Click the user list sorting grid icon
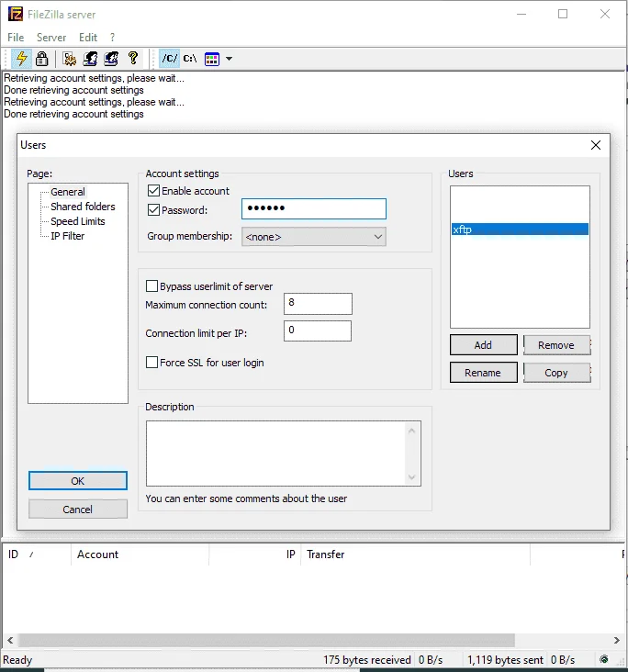This screenshot has width=628, height=672. tap(212, 59)
